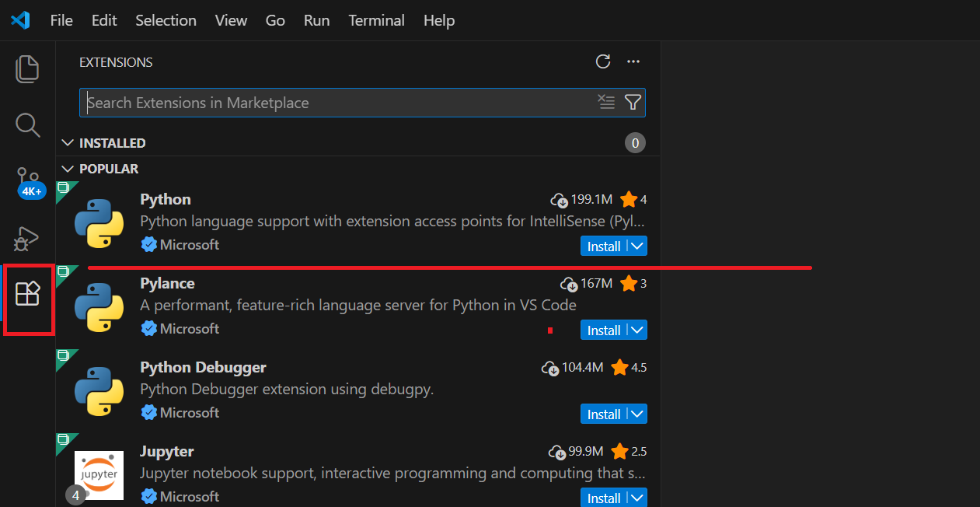This screenshot has height=507, width=980.
Task: Open the Explorer view in activity bar
Action: click(x=27, y=68)
